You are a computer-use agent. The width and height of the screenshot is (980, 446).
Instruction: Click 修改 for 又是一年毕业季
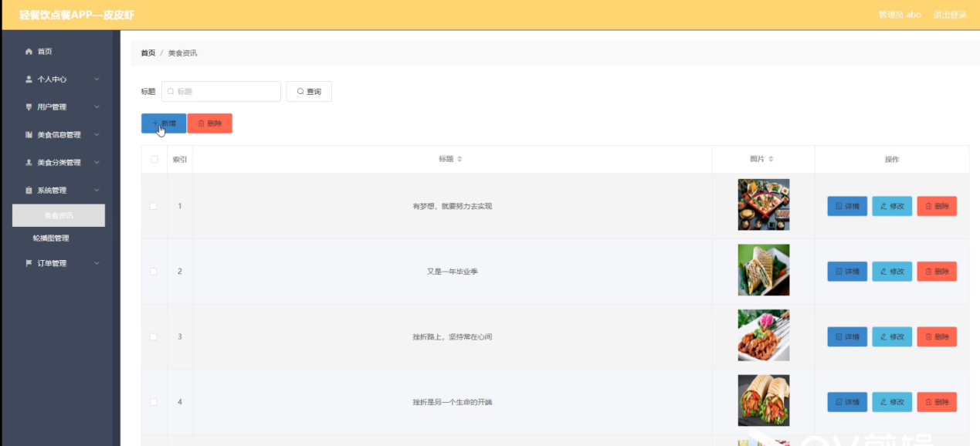pyautogui.click(x=892, y=272)
